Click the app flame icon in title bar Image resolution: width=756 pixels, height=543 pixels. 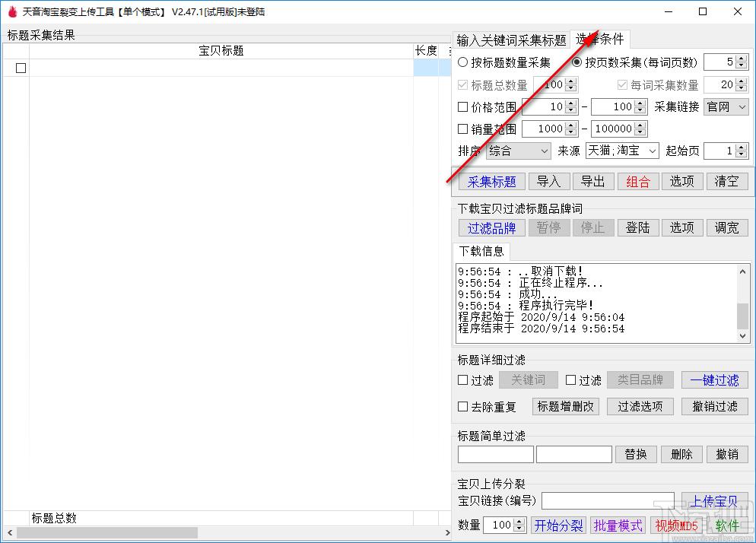pyautogui.click(x=12, y=11)
